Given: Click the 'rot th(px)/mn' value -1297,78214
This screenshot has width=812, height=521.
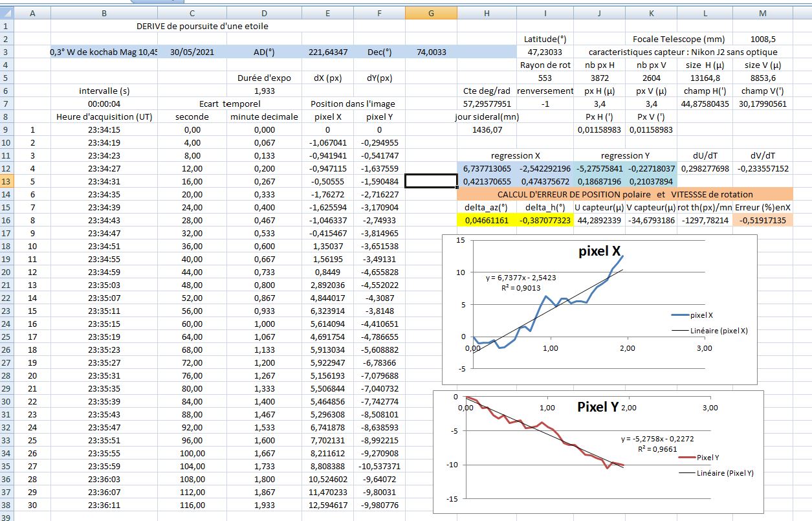Looking at the screenshot, I should pos(705,220).
